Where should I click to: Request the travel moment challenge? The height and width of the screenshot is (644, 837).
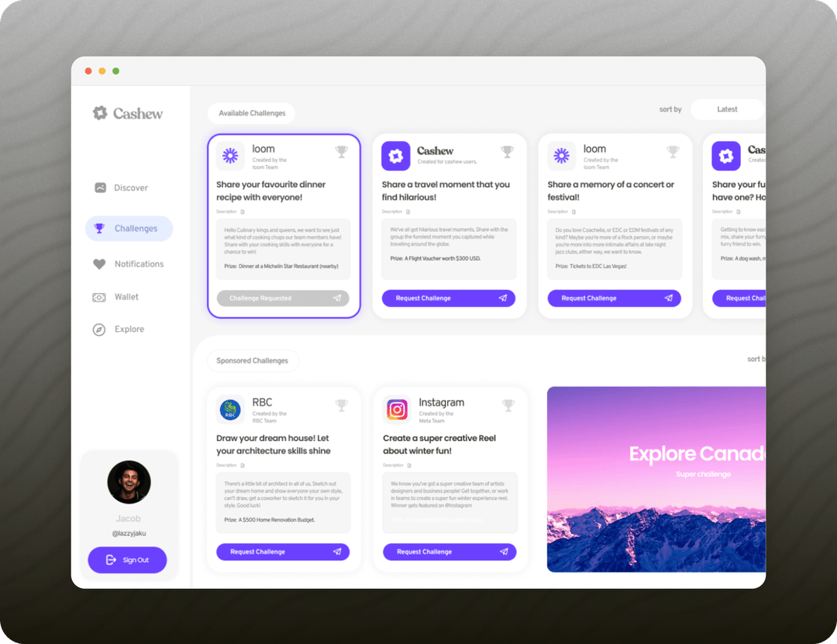(x=449, y=298)
